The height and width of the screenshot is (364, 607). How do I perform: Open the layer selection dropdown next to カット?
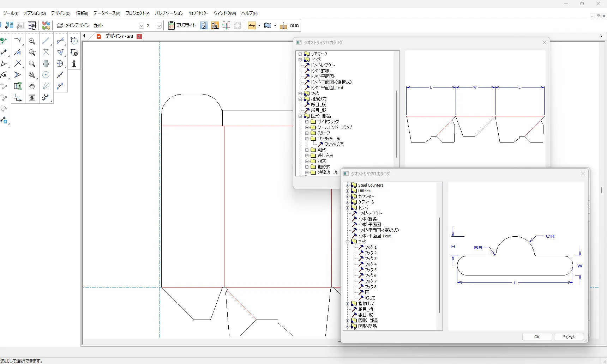coord(141,26)
